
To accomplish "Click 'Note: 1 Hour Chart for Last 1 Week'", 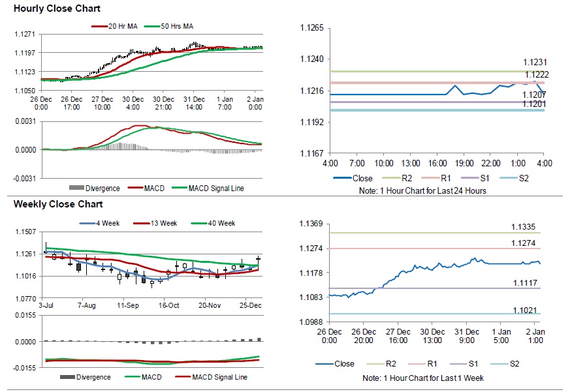I will [x=423, y=378].
